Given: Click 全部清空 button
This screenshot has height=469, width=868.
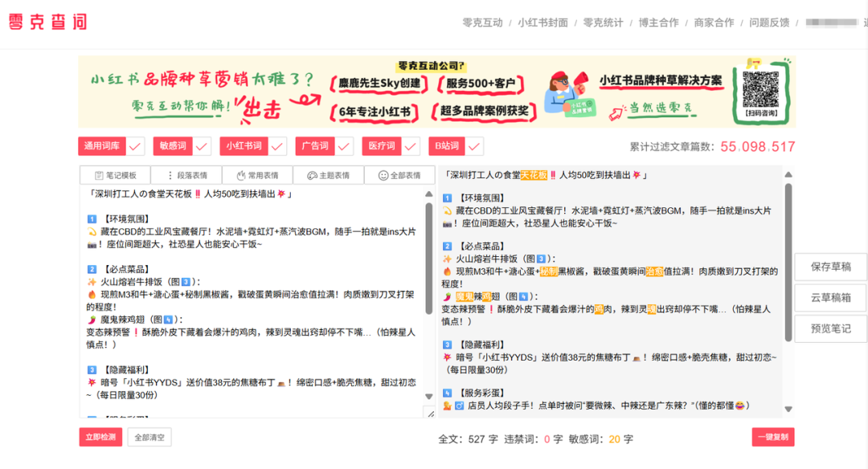Looking at the screenshot, I should click(149, 437).
